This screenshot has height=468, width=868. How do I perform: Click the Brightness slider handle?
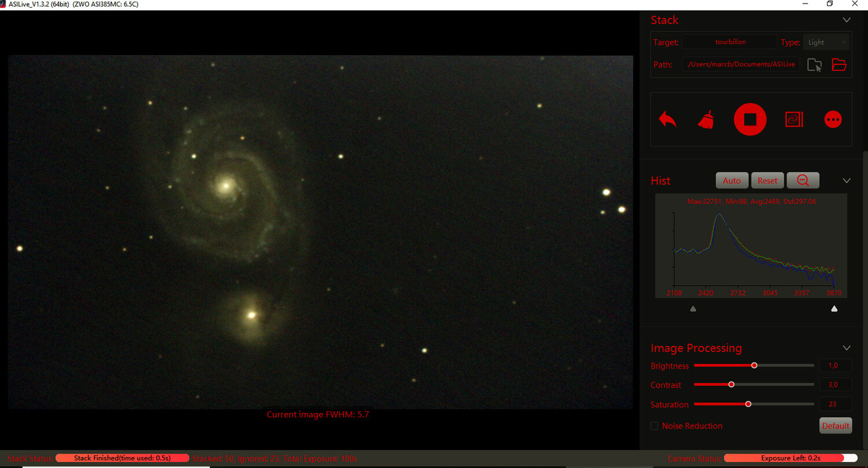[754, 365]
